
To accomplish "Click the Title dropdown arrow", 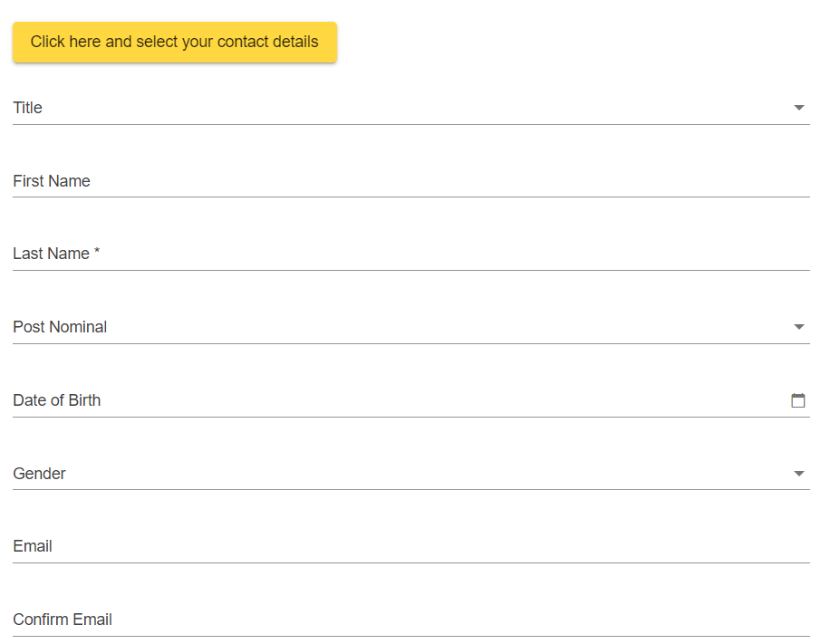I will 799,108.
